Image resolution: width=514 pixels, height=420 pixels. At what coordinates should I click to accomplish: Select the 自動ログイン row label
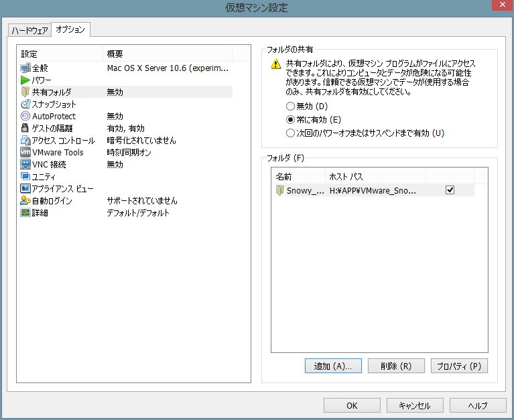click(52, 200)
